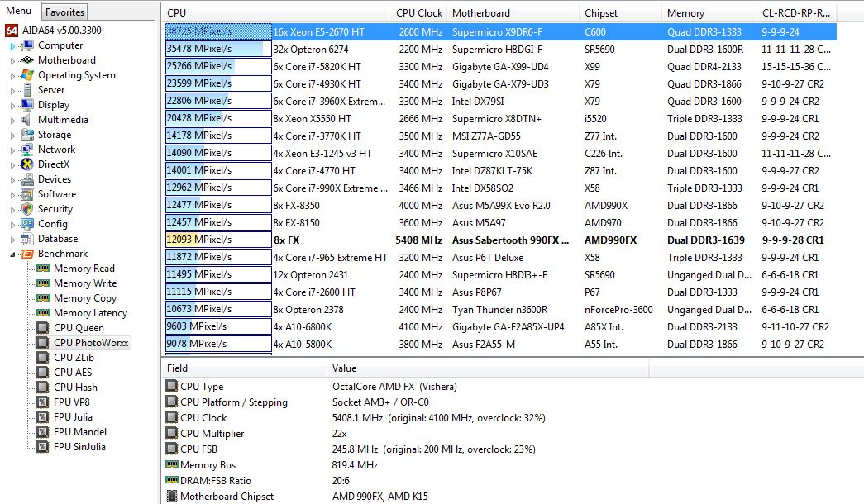Click the Memory Copy RAM icon
Screen dimensions: 864x504
click(x=42, y=298)
